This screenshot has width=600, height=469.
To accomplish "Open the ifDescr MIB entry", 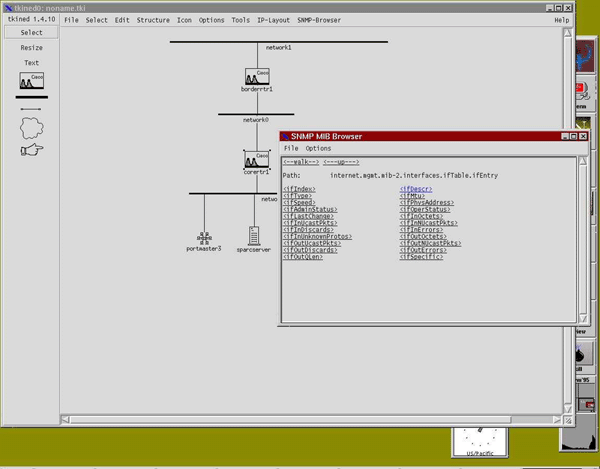I will (x=418, y=188).
